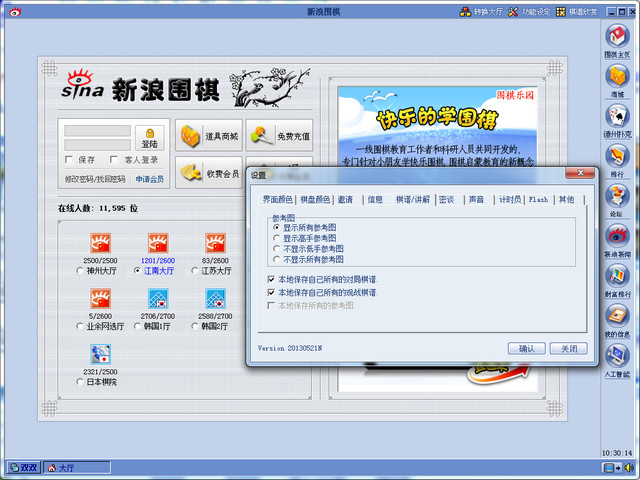Open 围棋主页 home icon in sidebar
The height and width of the screenshot is (480, 640).
(x=617, y=36)
